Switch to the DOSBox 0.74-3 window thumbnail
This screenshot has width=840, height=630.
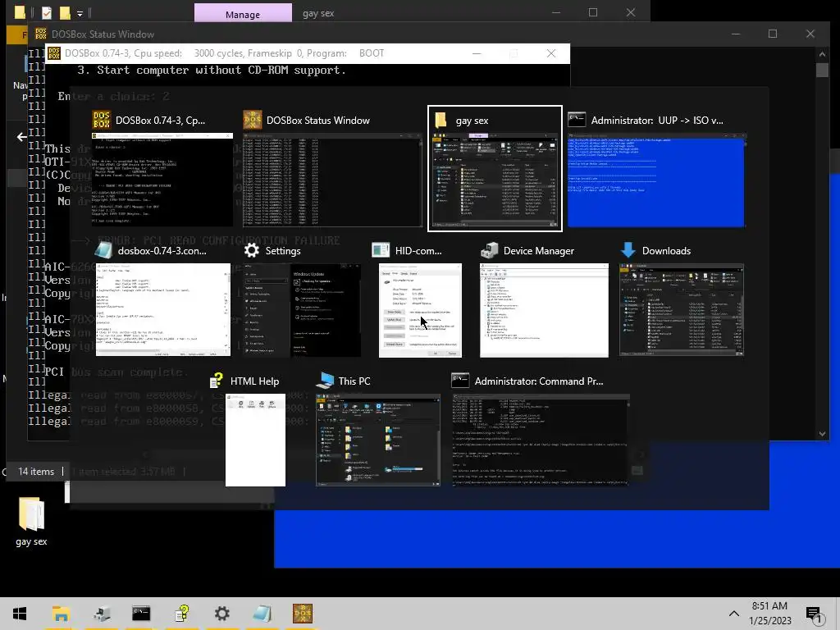point(162,180)
